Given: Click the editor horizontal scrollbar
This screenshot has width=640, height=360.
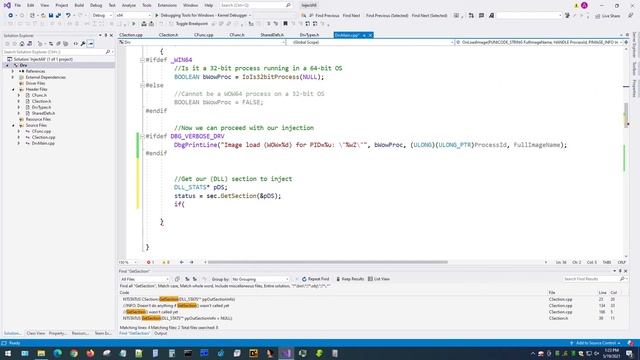Looking at the screenshot, I should pos(328,262).
